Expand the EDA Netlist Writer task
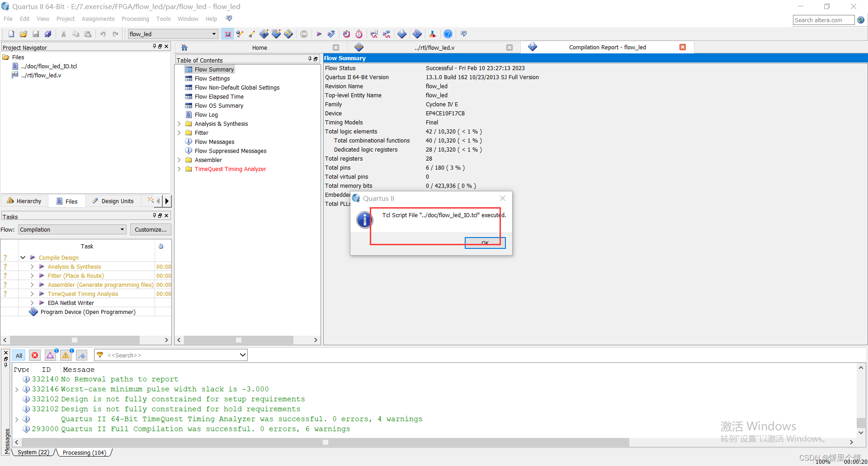This screenshot has height=466, width=868. point(32,303)
